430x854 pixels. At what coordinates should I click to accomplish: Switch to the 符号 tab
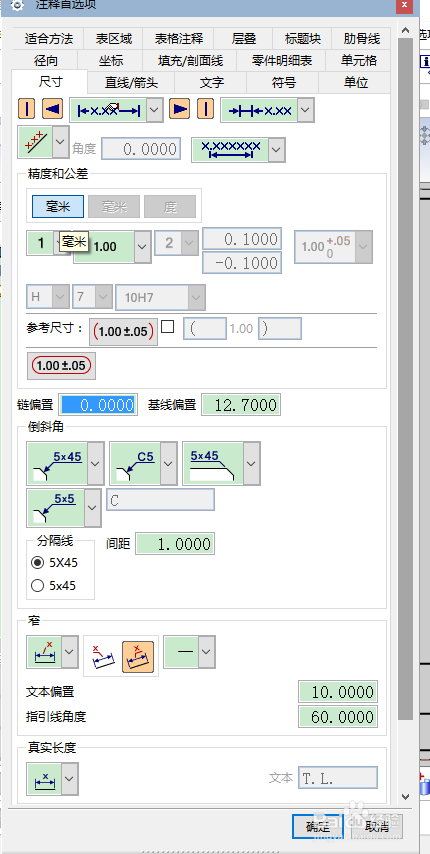point(283,83)
